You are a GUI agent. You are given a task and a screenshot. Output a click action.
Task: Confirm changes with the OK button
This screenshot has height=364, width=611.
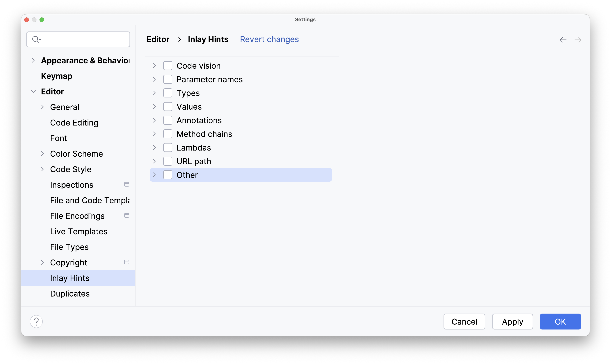560,322
